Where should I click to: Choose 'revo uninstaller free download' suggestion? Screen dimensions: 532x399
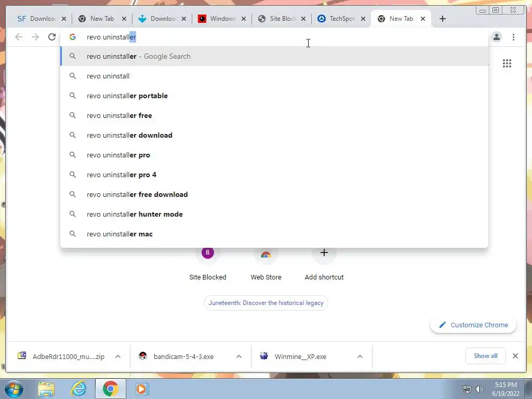(274, 194)
